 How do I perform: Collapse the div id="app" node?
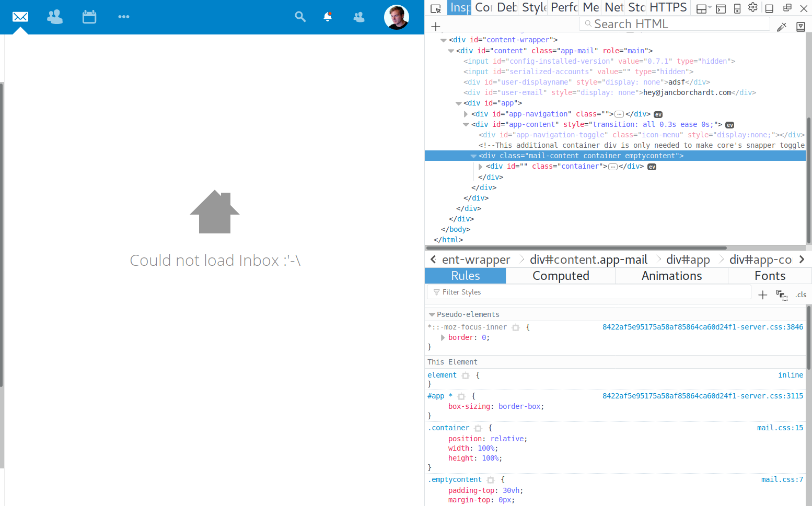pyautogui.click(x=458, y=103)
